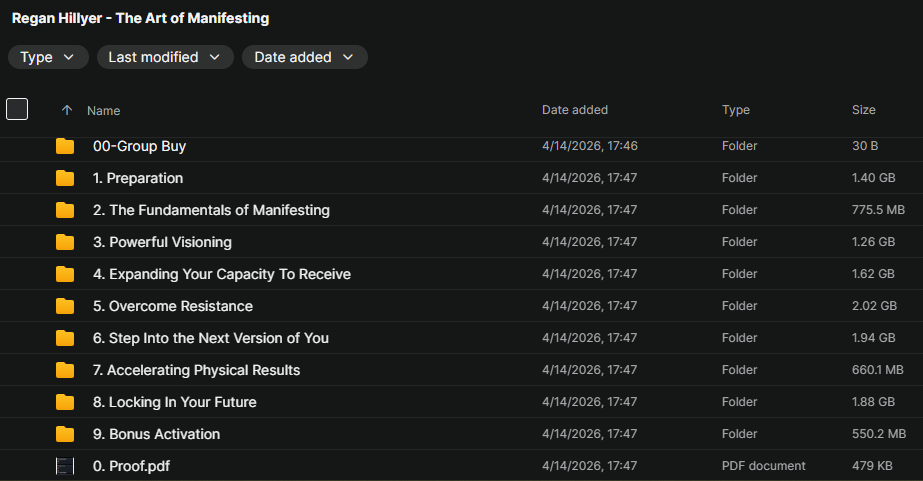Click the folder icon for Bonus Activation
Screen dimensions: 923x481
click(65, 434)
